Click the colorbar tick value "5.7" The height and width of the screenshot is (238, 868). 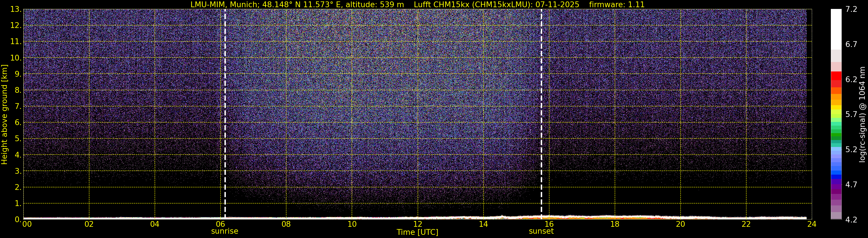click(x=851, y=114)
